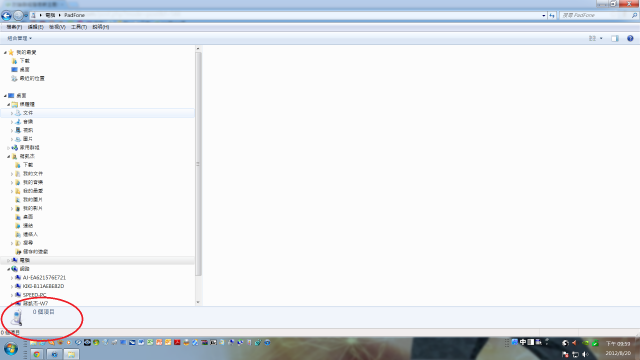Select 文件 Documents library
Viewport: 640px width, 360px height.
pyautogui.click(x=28, y=113)
